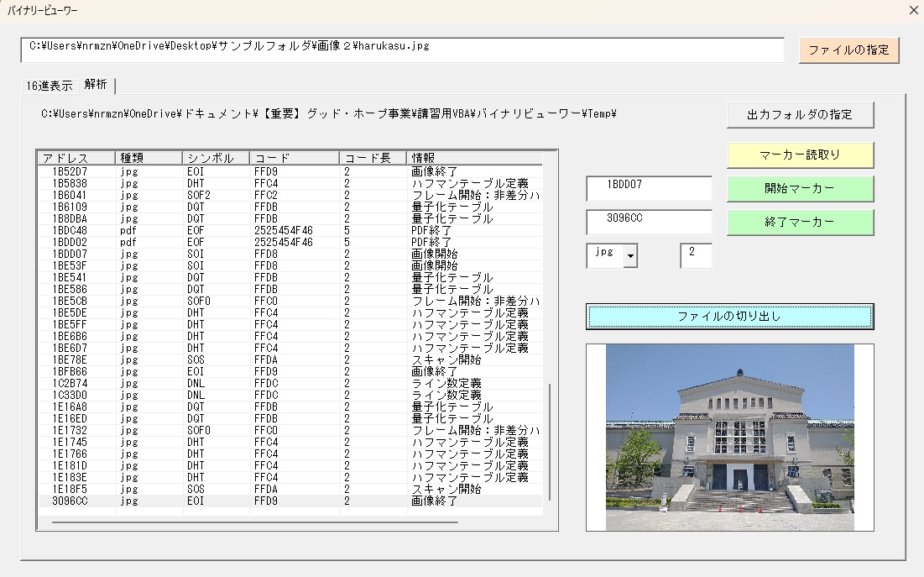Click the file path input box

402,50
